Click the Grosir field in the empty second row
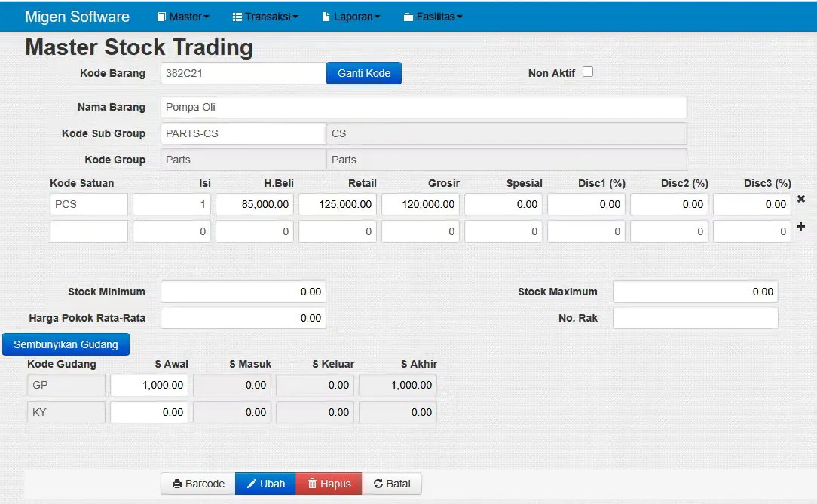The image size is (817, 504). coord(420,231)
